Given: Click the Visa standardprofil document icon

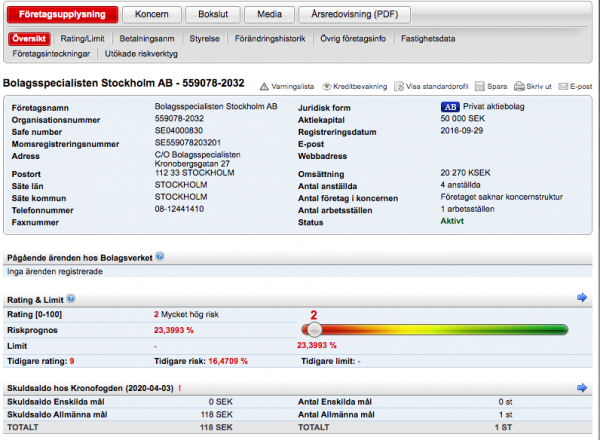Looking at the screenshot, I should pos(399,86).
